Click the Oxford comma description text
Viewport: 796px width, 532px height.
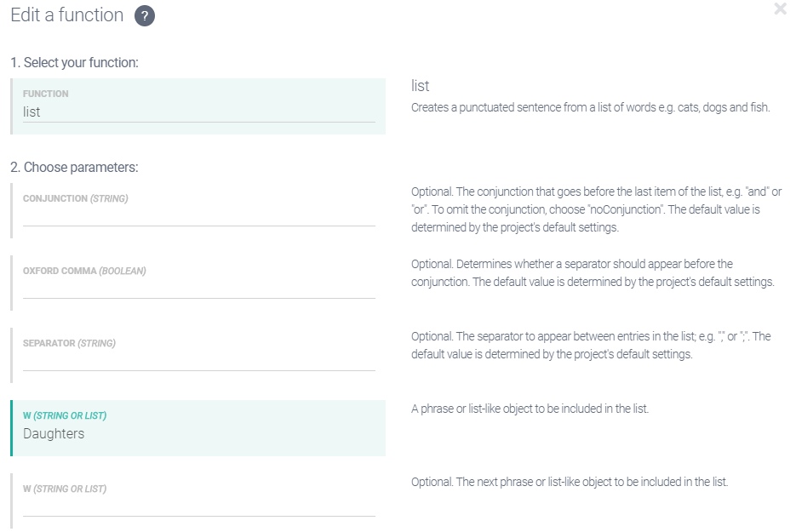[593, 273]
